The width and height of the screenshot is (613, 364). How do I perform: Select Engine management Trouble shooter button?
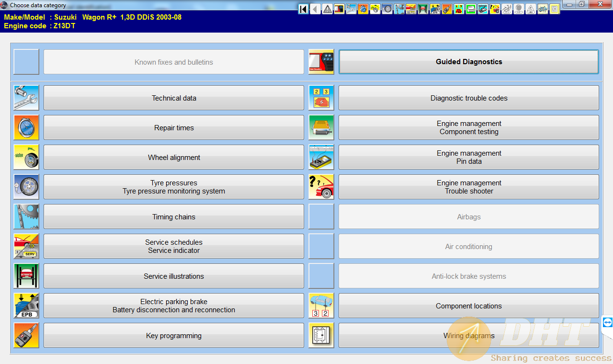pos(468,187)
